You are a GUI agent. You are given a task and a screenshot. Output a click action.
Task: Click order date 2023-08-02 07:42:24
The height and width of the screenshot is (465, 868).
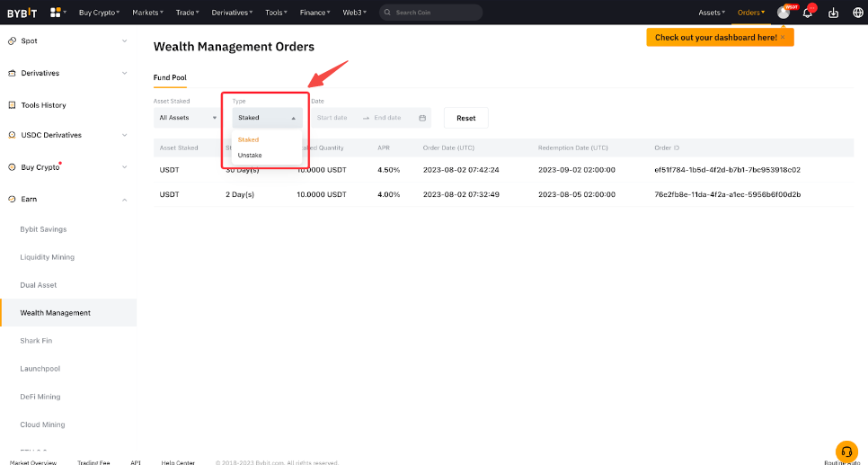pyautogui.click(x=461, y=170)
